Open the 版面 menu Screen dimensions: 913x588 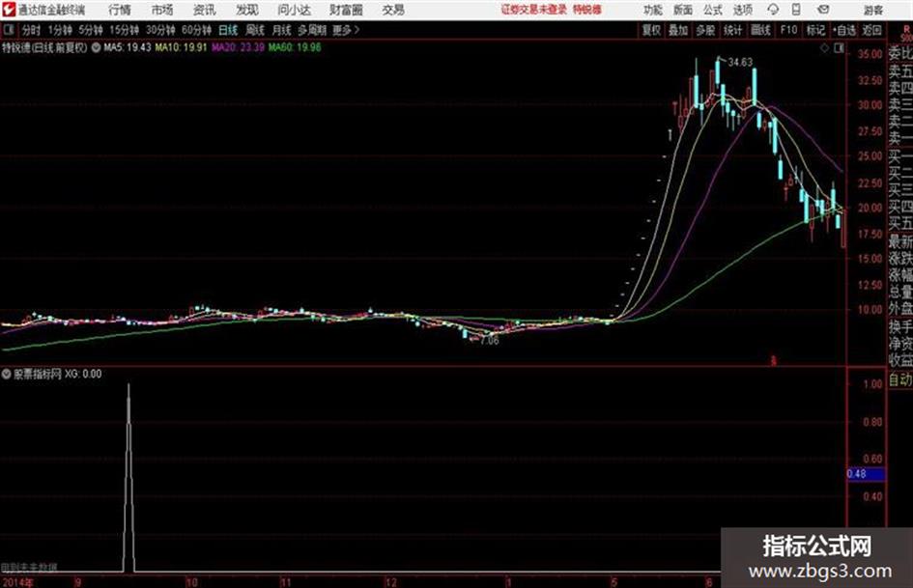click(x=683, y=11)
